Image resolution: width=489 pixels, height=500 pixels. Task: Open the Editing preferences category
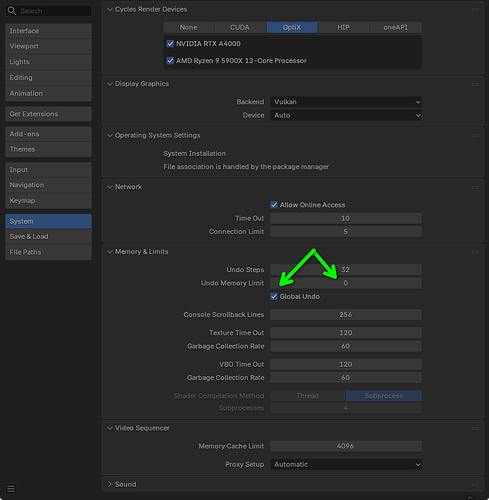[x=48, y=78]
